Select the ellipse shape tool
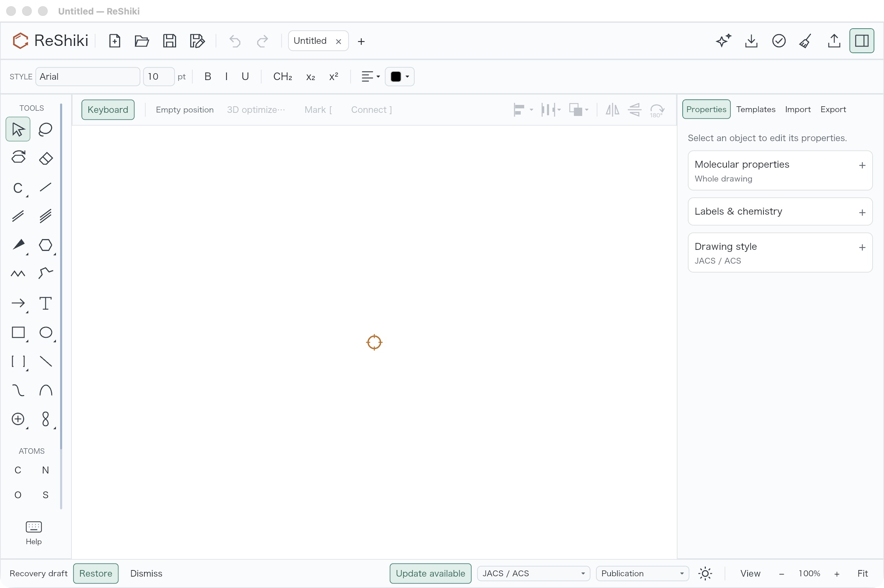The height and width of the screenshot is (588, 884). click(45, 332)
